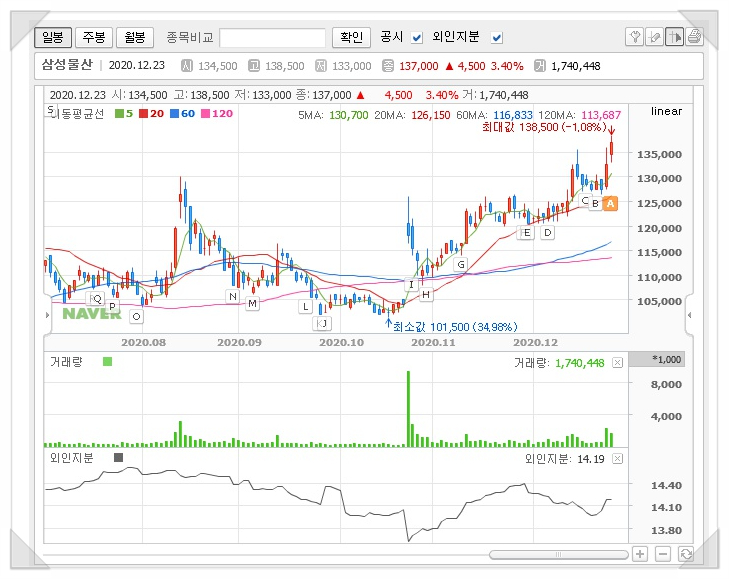The width and height of the screenshot is (729, 579).
Task: Open disclosure marker A
Action: (610, 203)
